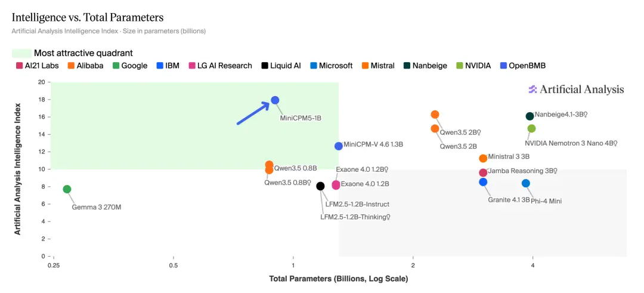Select the NVIDIA Nemotron 3 Nano 4B dot
This screenshot has width=644, height=293.
[x=531, y=129]
